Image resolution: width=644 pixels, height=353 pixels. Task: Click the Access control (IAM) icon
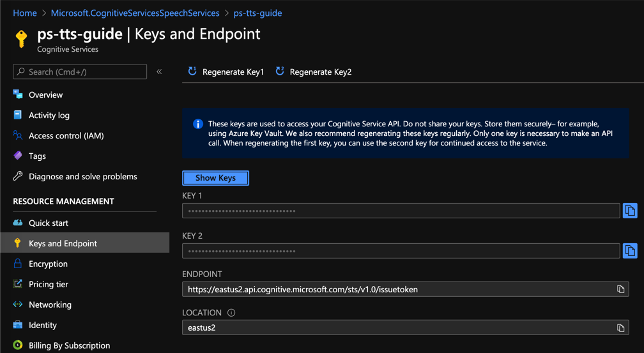coord(18,135)
